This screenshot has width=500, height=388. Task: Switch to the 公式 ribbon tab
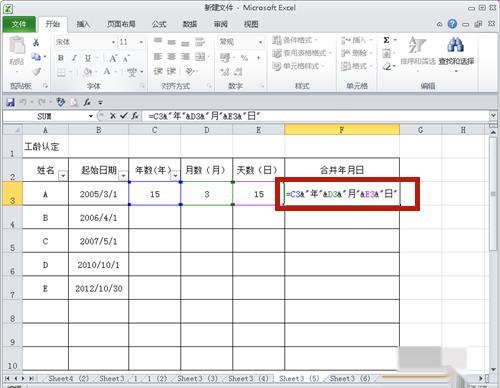159,24
